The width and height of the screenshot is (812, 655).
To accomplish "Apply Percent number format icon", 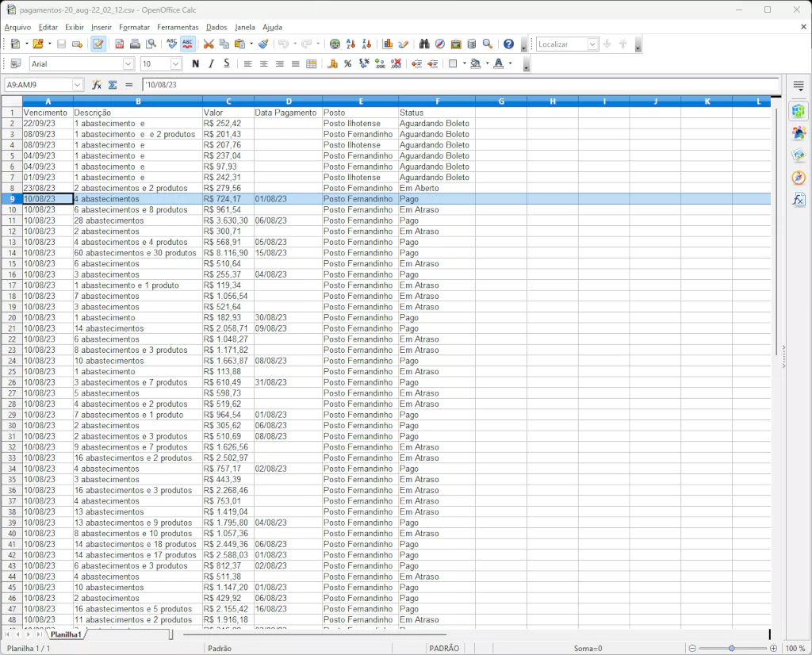I will point(348,63).
